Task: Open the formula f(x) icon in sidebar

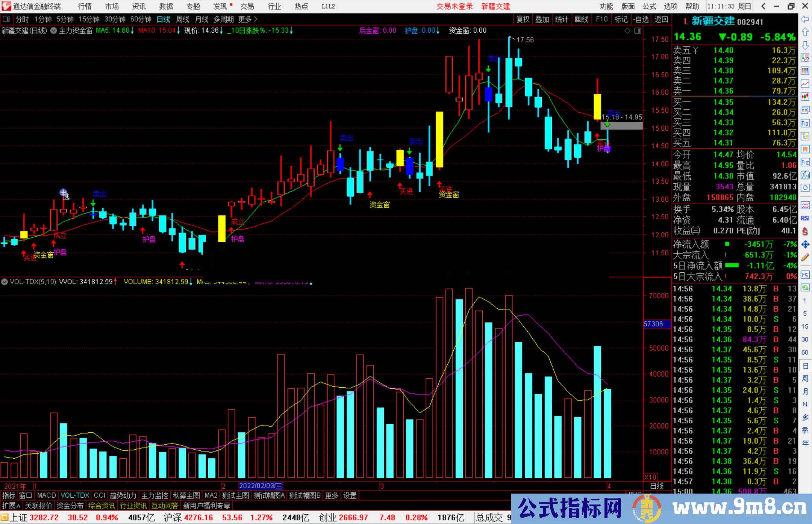Action: click(805, 175)
